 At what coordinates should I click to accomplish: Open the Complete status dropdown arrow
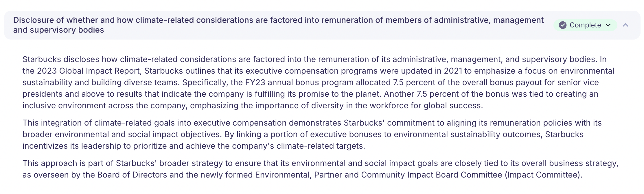608,25
